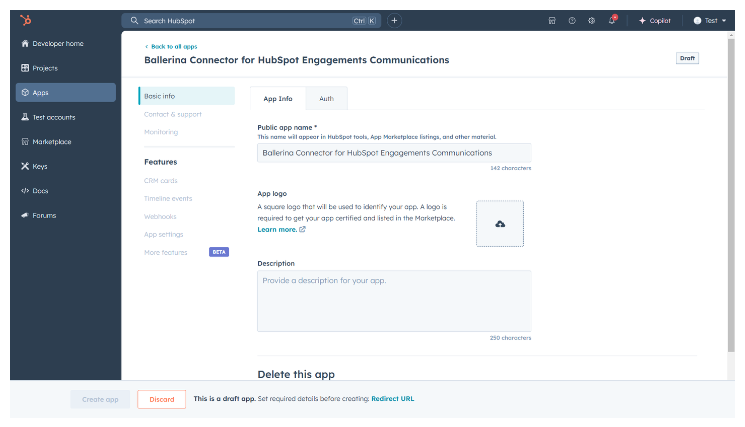This screenshot has width=745, height=427.
Task: Open the help icon in the top bar
Action: [572, 20]
